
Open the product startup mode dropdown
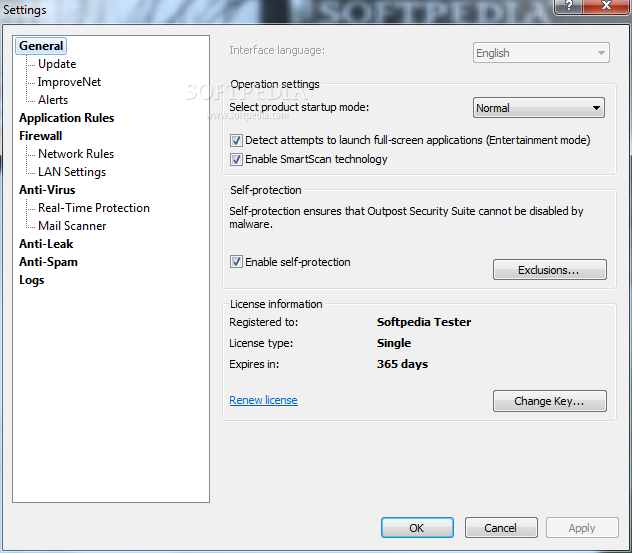[538, 108]
